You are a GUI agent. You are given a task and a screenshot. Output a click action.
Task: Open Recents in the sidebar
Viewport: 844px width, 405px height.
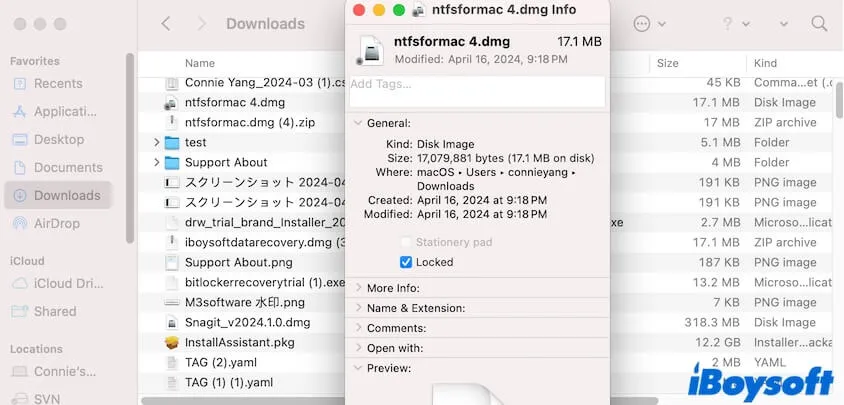(58, 83)
